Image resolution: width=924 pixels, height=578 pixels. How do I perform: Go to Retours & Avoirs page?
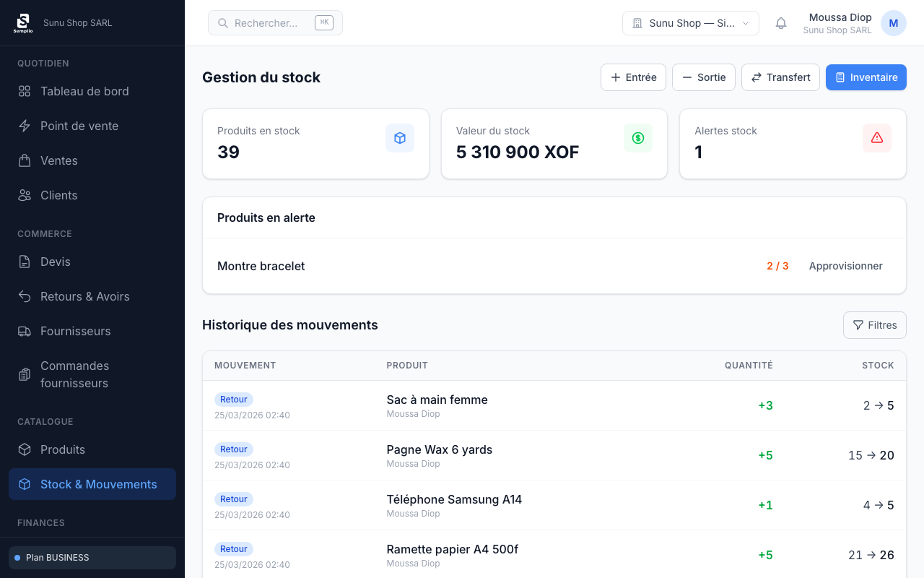click(84, 296)
